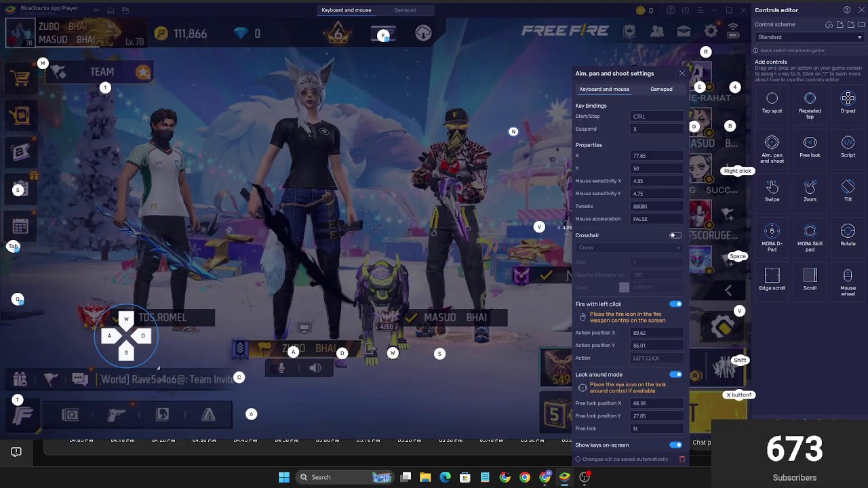Viewport: 868px width, 488px height.
Task: Switch to Gamepad tab in settings panel
Action: pos(661,89)
